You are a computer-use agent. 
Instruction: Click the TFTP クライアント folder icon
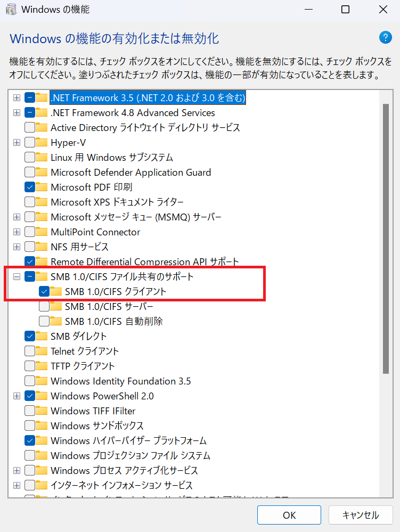point(42,366)
